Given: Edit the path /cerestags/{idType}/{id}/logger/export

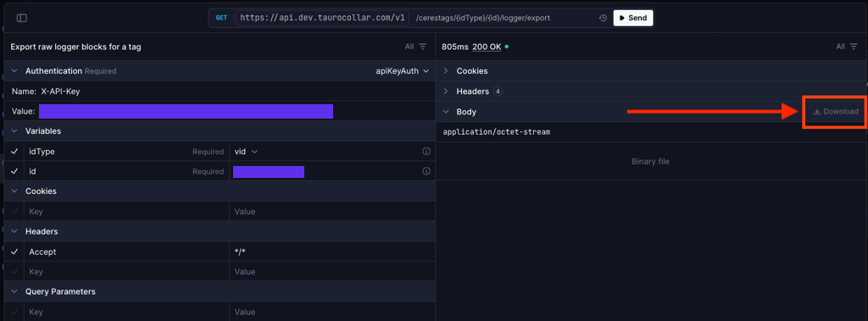Looking at the screenshot, I should click(x=482, y=19).
